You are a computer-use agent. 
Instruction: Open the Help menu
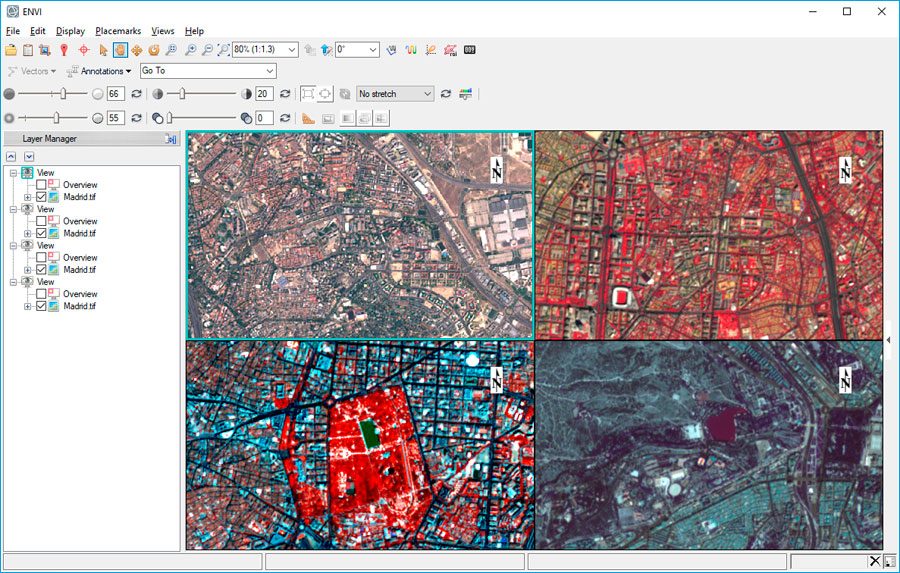(194, 31)
